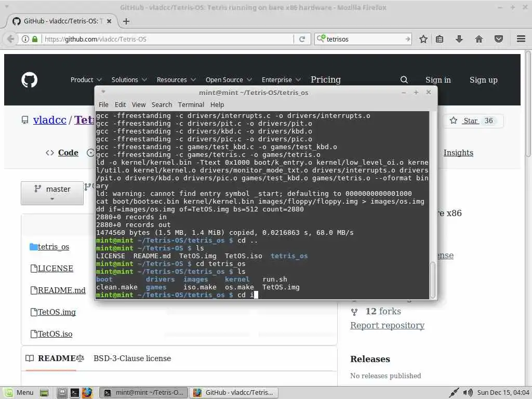The image size is (532, 399).
Task: Expand the master branch dropdown
Action: pyautogui.click(x=52, y=193)
